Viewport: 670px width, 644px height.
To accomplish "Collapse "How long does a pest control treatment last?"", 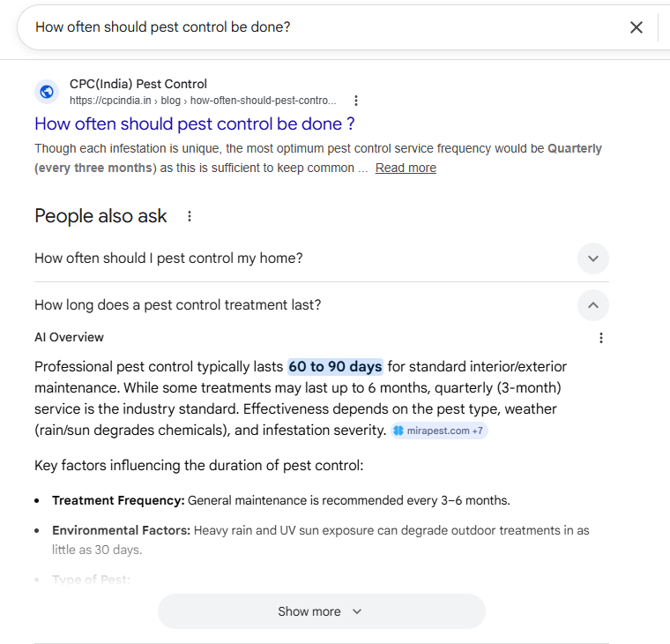I will pyautogui.click(x=177, y=305).
